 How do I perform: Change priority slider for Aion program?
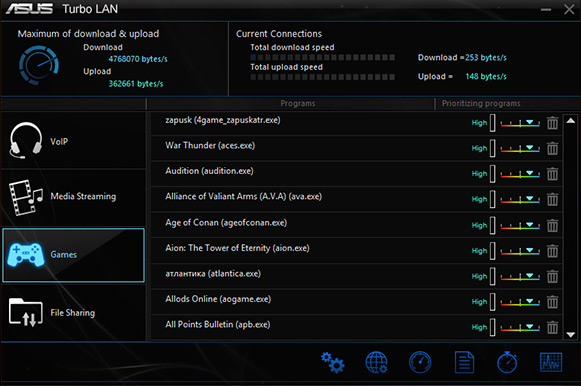[x=520, y=251]
